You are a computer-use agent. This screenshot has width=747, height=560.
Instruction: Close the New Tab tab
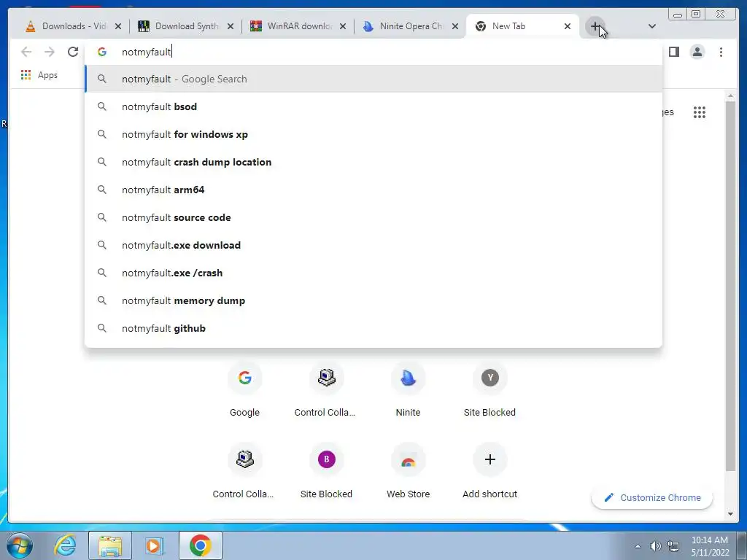568,26
